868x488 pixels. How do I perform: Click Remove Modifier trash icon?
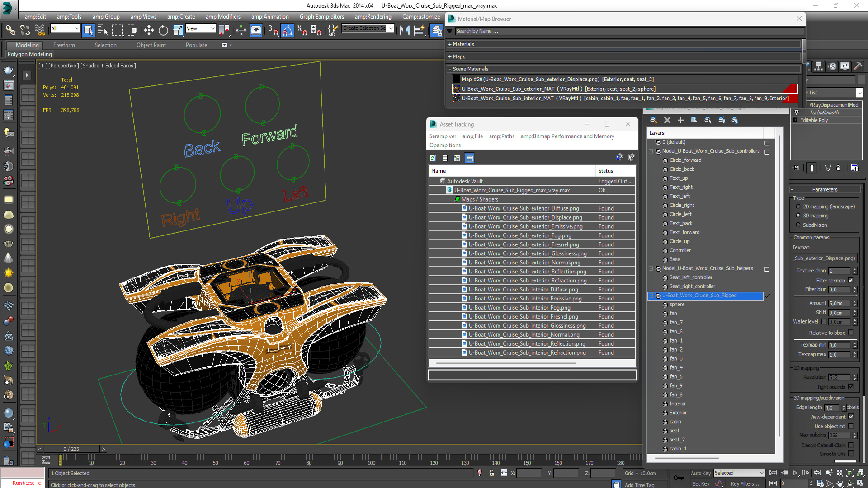tap(839, 168)
